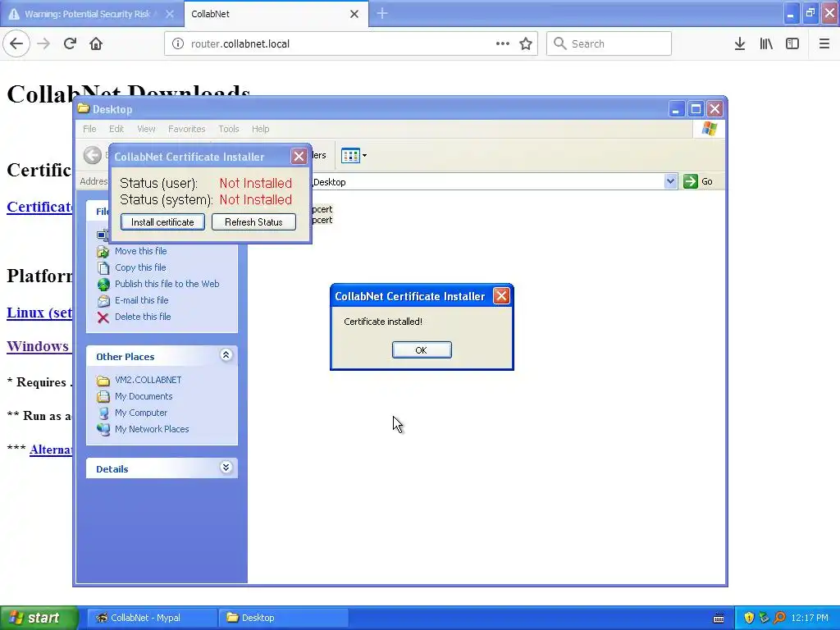Click the Move this file icon
The width and height of the screenshot is (840, 630).
(x=103, y=251)
